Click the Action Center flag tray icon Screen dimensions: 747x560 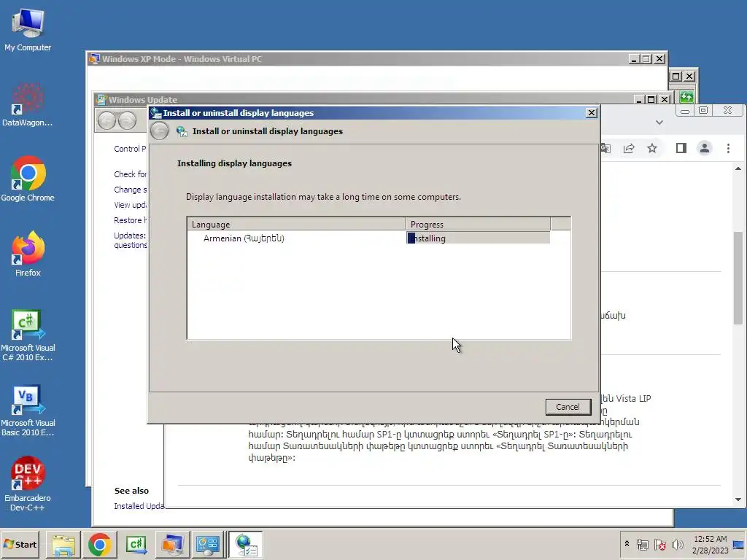[x=659, y=544]
